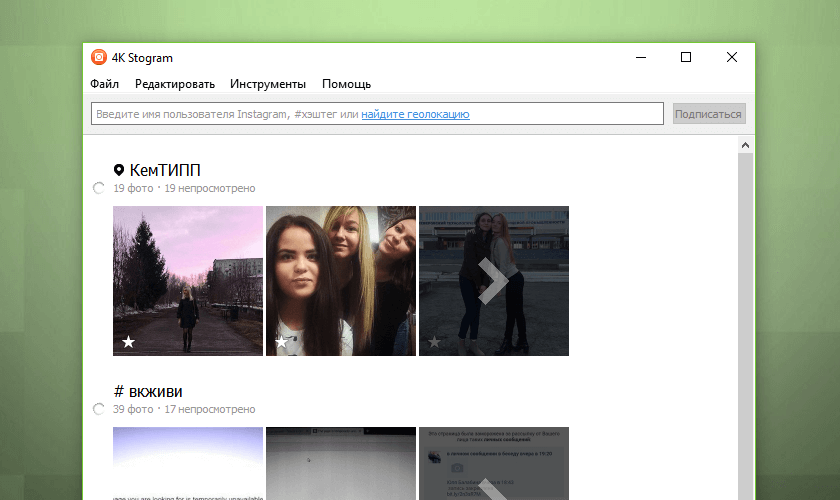
Task: Expand more вкживи photos with the chevron arrow
Action: pos(493,489)
